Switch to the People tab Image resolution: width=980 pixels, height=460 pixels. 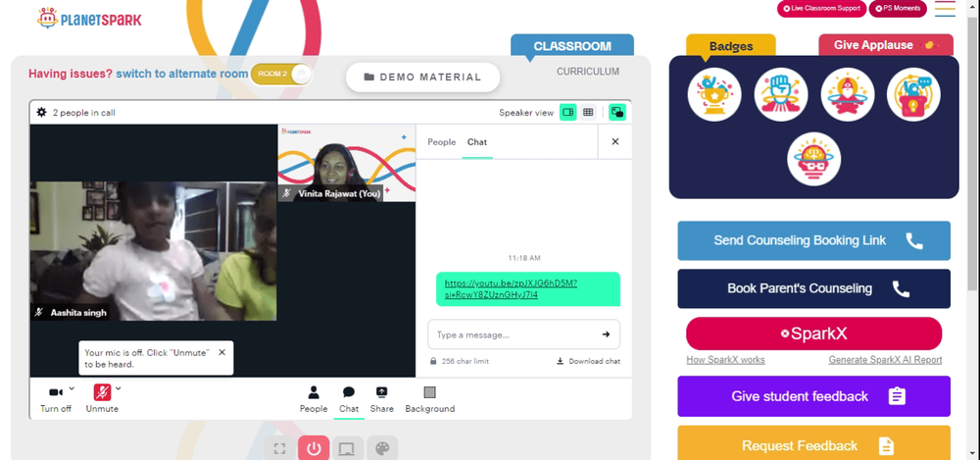coord(441,142)
